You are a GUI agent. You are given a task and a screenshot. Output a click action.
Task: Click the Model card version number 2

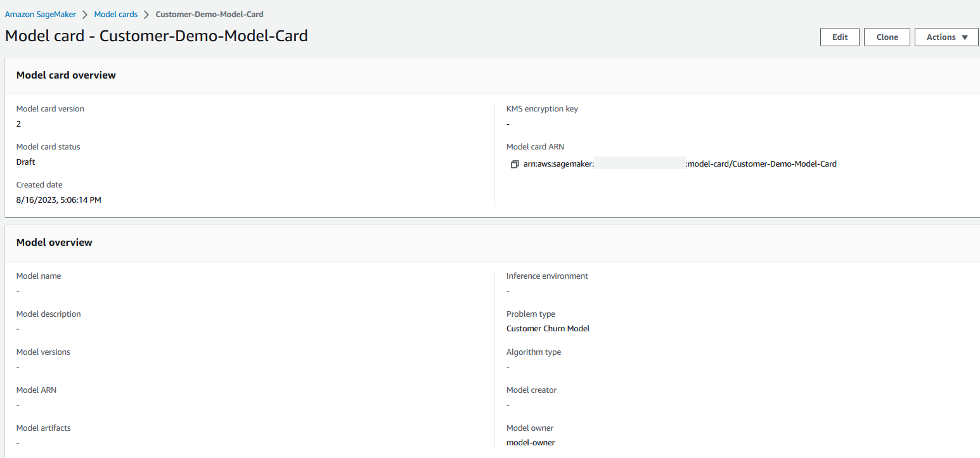tap(18, 124)
